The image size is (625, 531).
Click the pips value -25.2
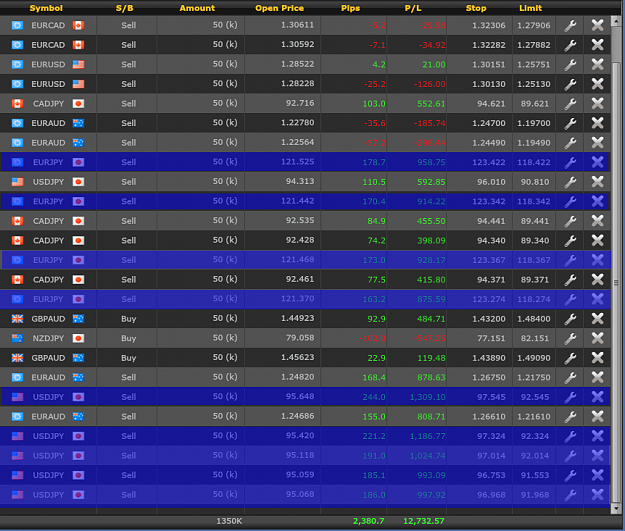coord(375,84)
